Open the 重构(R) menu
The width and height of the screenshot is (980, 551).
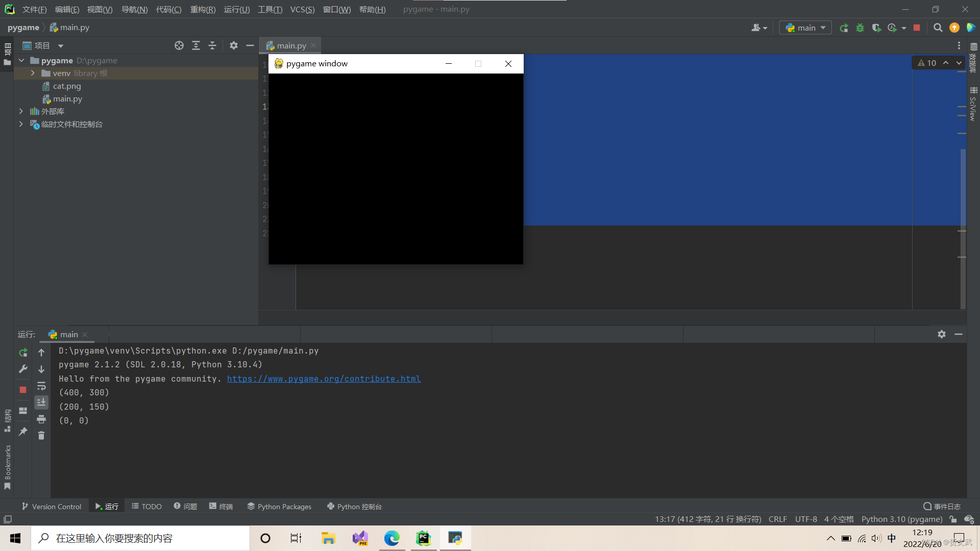click(203, 9)
